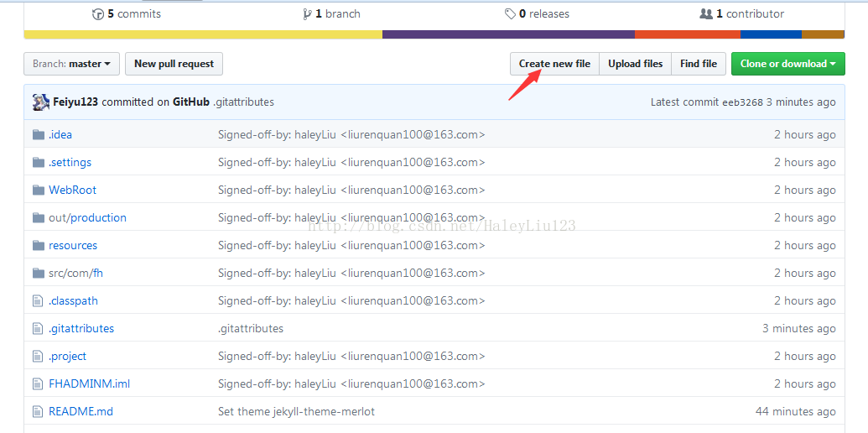Click '2 hours ago' in FHADMINM.iml row
Screen dimensions: 868x433
tap(805, 383)
